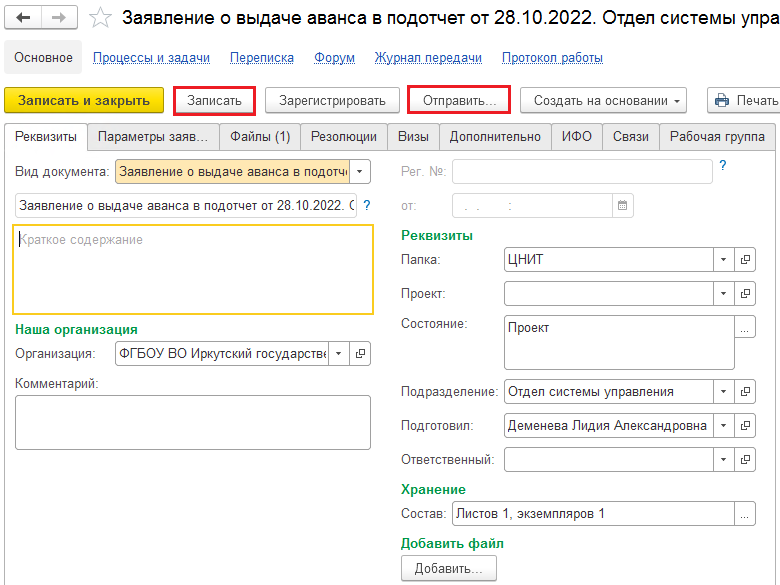The image size is (780, 585).
Task: Expand the Проект dropdown list
Action: [x=724, y=293]
